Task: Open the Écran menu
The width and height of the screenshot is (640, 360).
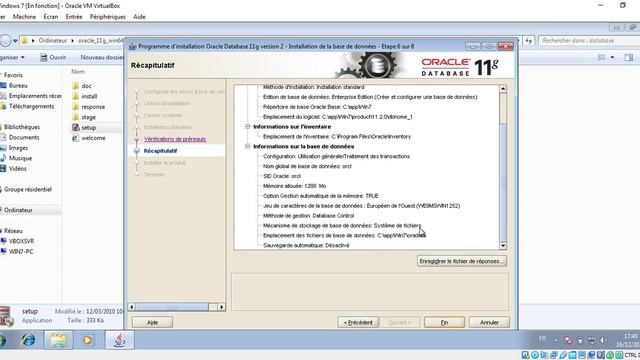Action: tap(51, 17)
